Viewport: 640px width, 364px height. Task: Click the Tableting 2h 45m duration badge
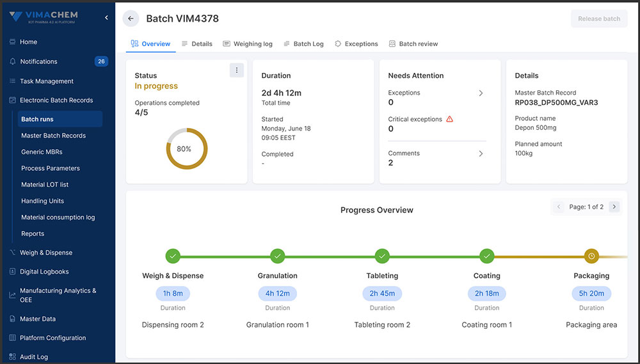[382, 294]
